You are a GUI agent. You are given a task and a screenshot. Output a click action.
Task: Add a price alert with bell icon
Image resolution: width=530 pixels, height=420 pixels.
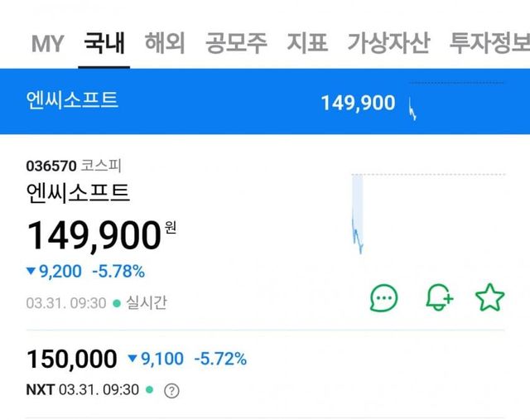pyautogui.click(x=439, y=297)
